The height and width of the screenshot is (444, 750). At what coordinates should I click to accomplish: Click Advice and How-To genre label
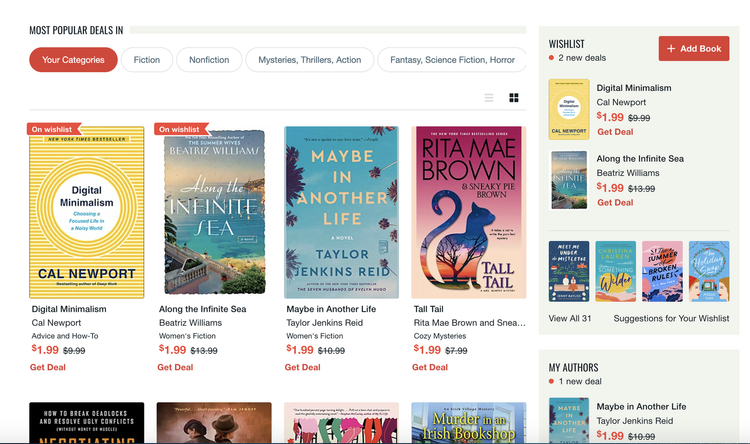(65, 336)
